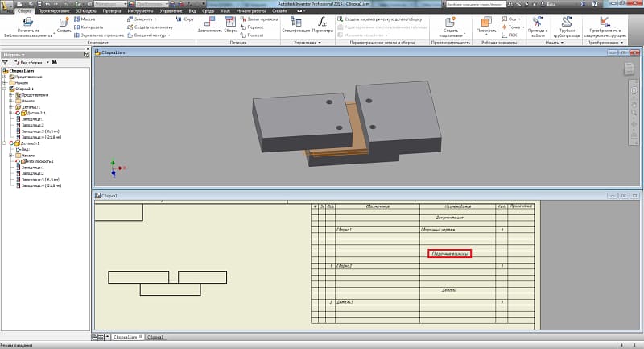Click Создать подстановки button
This screenshot has height=349, width=644.
click(x=451, y=27)
